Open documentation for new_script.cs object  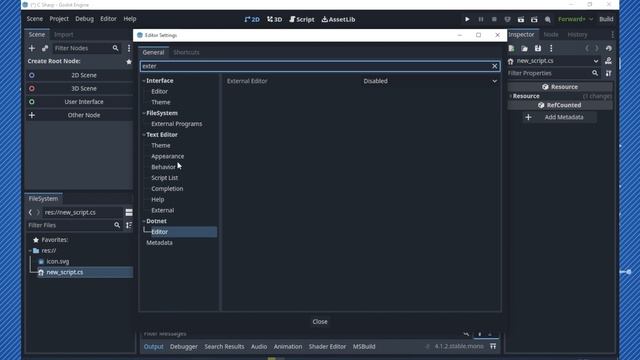pos(608,61)
